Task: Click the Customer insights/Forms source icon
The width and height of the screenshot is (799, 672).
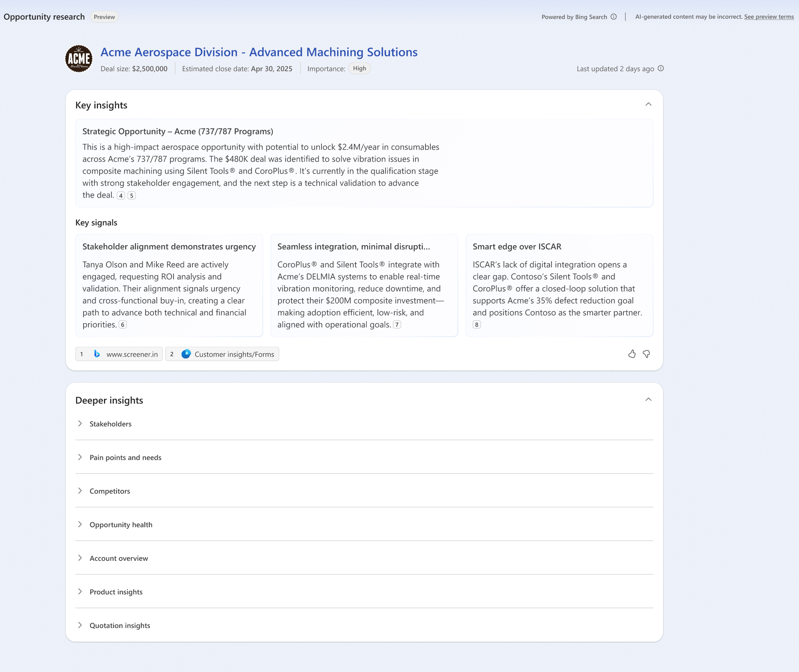Action: point(186,354)
